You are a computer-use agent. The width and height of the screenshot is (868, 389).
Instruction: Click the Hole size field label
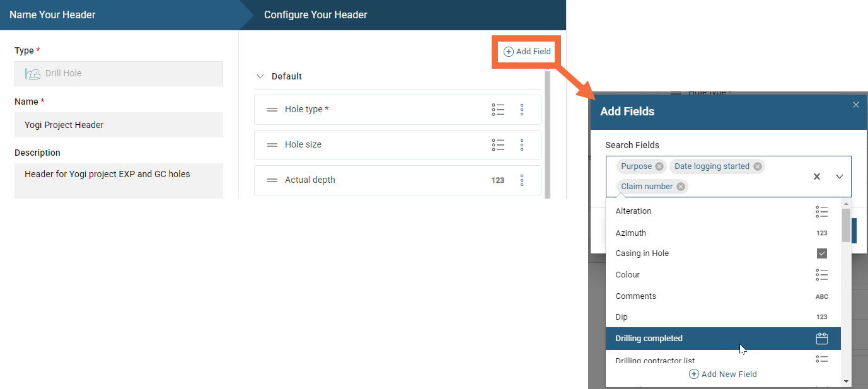(303, 145)
